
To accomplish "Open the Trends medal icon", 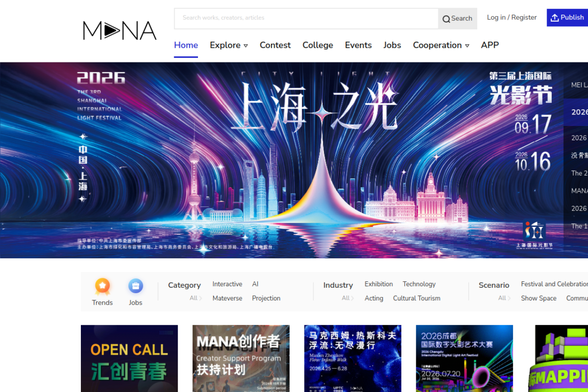I will tap(102, 286).
